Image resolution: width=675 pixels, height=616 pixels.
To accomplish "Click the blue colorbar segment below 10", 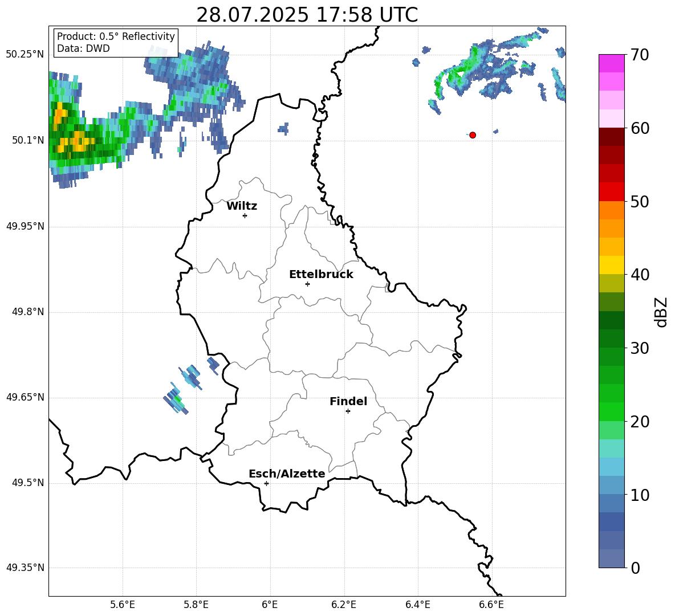I will 612,504.
